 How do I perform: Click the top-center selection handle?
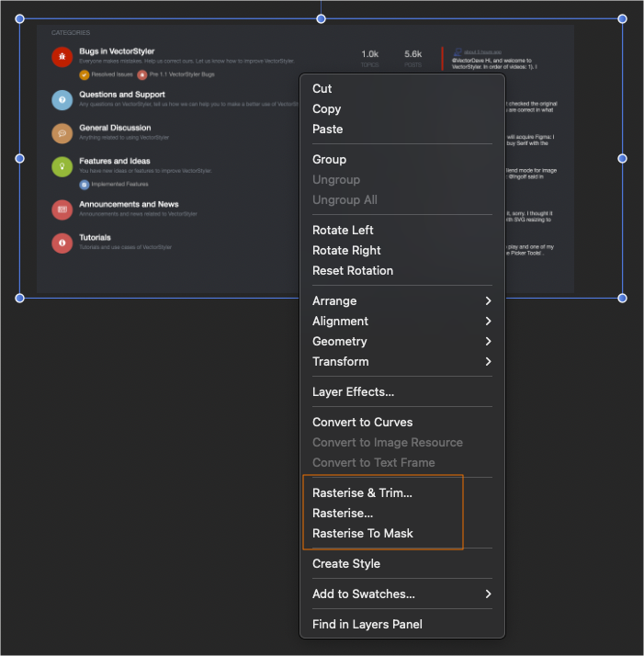coord(321,18)
